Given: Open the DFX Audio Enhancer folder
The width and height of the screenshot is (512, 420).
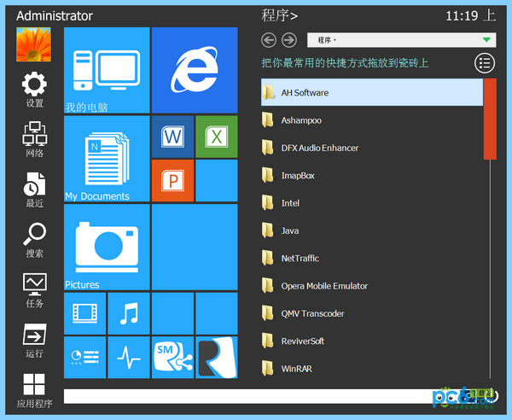Looking at the screenshot, I should (x=372, y=148).
